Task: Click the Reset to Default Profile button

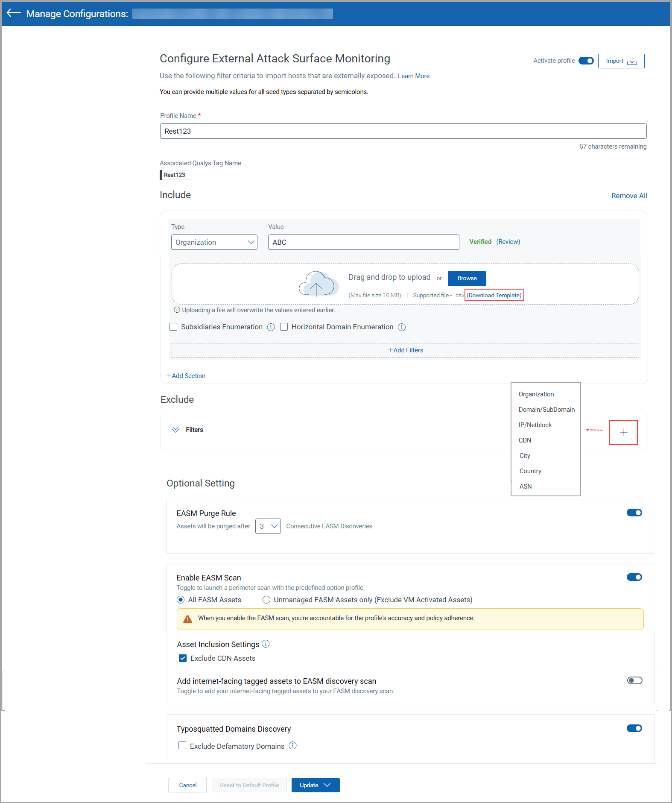Action: pyautogui.click(x=249, y=785)
